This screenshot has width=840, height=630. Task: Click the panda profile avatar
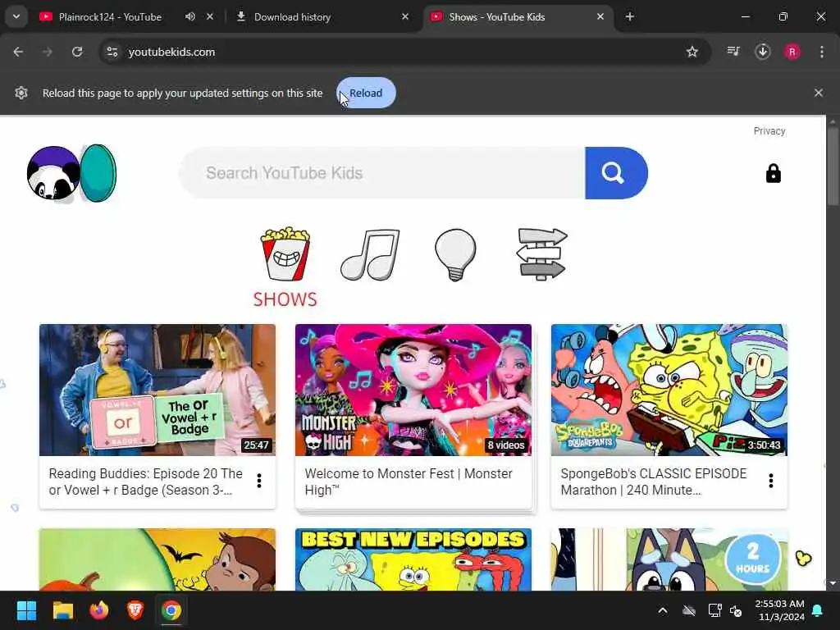tap(53, 174)
